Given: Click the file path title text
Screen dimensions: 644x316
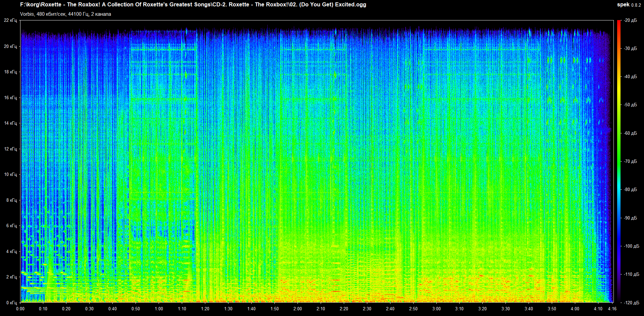Looking at the screenshot, I should (193, 5).
